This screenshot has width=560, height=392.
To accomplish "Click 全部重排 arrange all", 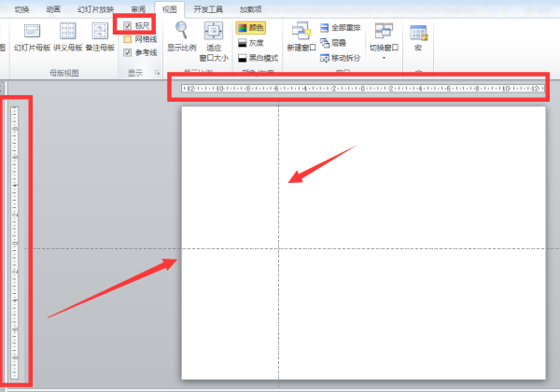I will (x=341, y=27).
